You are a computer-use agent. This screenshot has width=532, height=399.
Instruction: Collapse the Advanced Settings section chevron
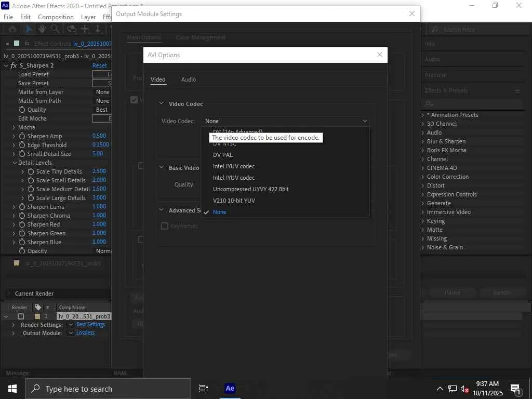coord(162,210)
